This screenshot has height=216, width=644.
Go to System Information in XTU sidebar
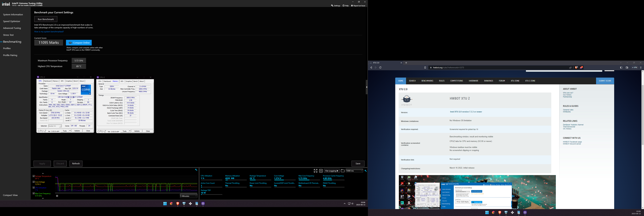pyautogui.click(x=13, y=15)
